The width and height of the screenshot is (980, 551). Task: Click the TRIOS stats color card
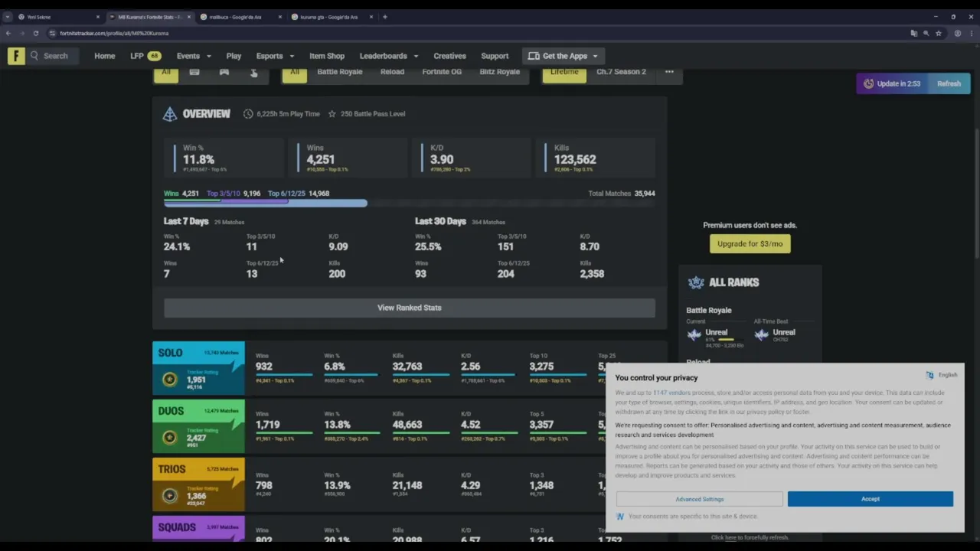(198, 484)
